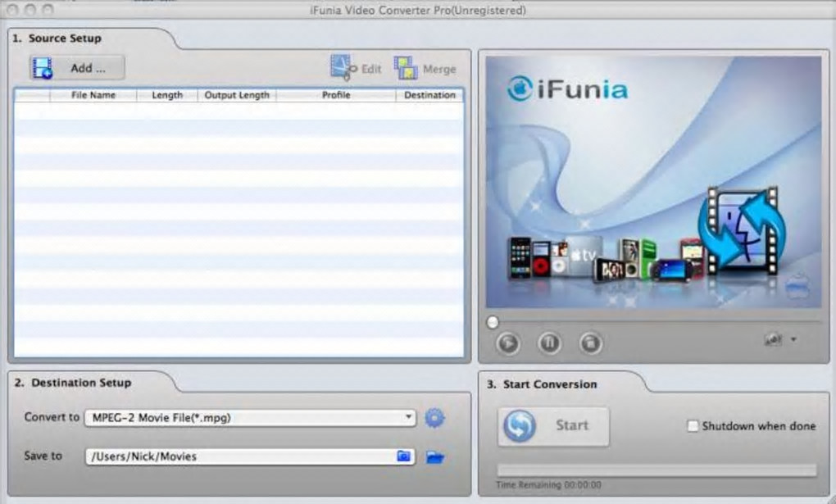Click the preview seek slider knob
The height and width of the screenshot is (504, 836).
tap(493, 322)
